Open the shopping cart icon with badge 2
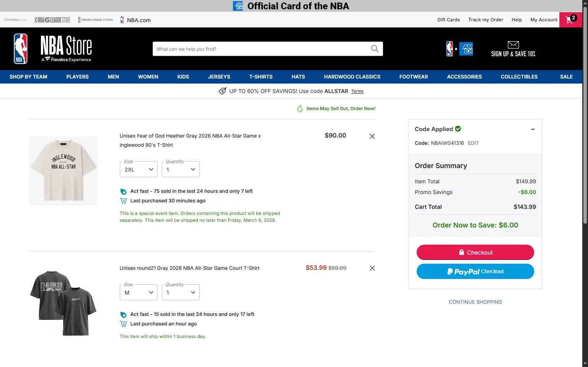 click(570, 20)
